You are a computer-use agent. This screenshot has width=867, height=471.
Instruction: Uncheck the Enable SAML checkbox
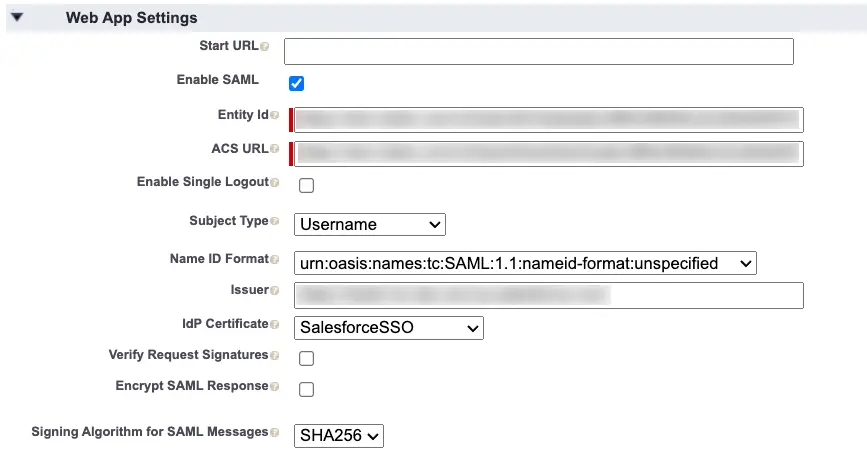[296, 83]
